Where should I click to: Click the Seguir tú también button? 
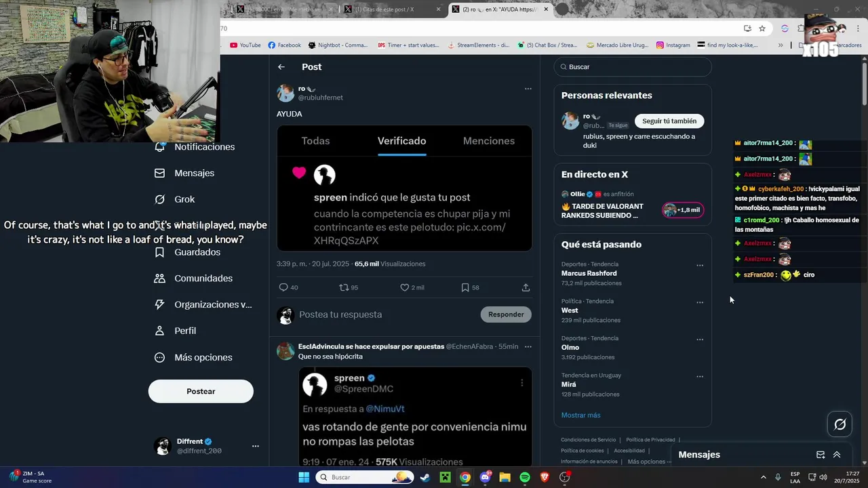coord(669,121)
